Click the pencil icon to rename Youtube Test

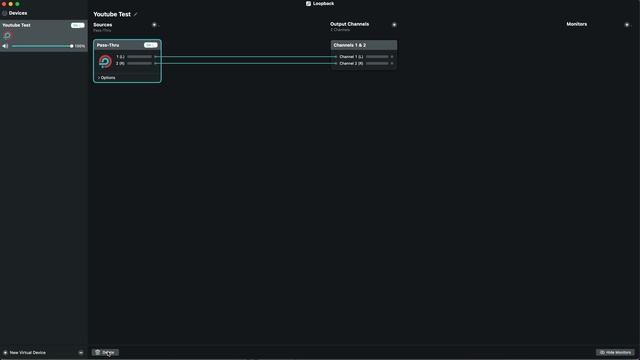click(136, 14)
